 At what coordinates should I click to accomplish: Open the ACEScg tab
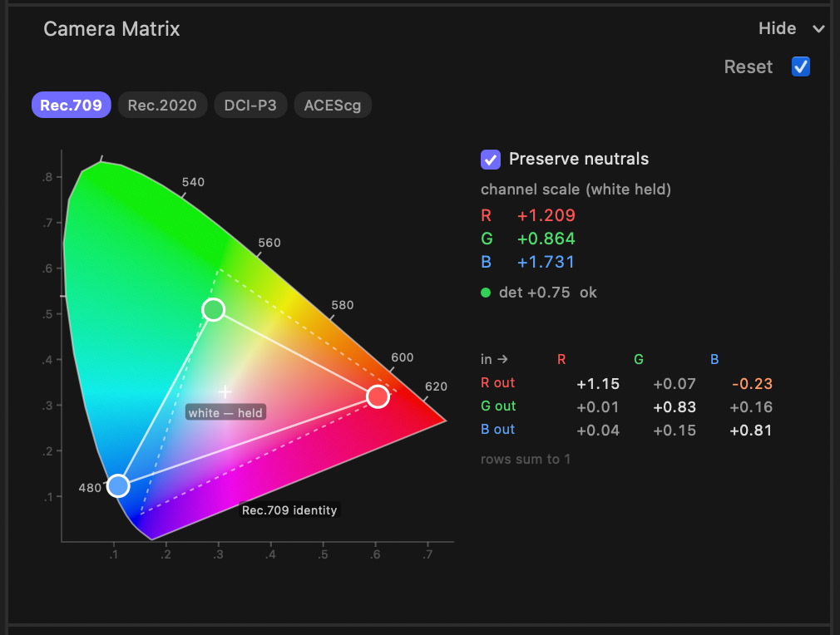333,105
